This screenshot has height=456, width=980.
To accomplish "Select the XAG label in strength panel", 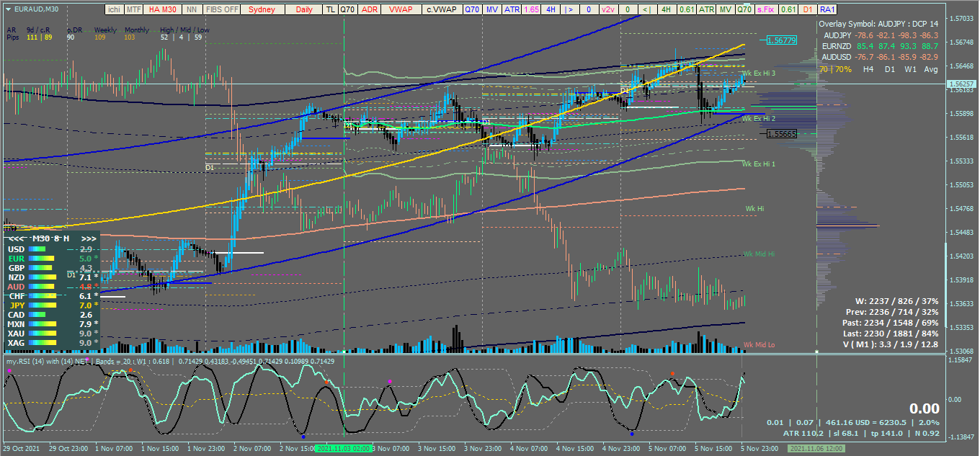I will point(16,343).
